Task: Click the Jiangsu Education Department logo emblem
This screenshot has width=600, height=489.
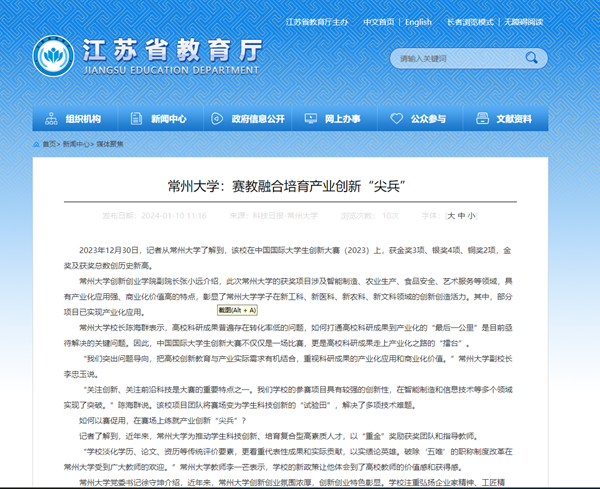Action: click(x=53, y=56)
